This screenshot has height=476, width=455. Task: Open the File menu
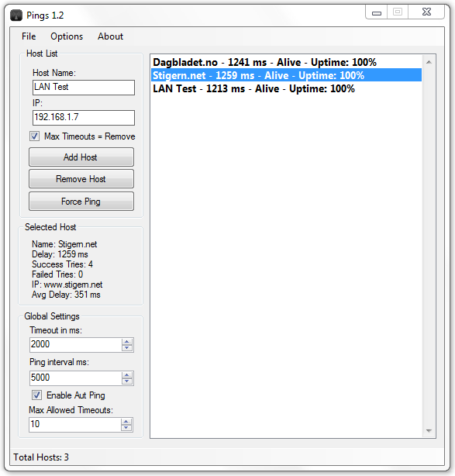29,36
